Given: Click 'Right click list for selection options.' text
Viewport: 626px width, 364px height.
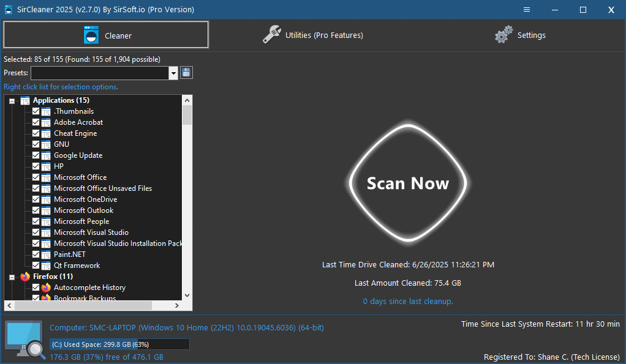Looking at the screenshot, I should point(61,87).
